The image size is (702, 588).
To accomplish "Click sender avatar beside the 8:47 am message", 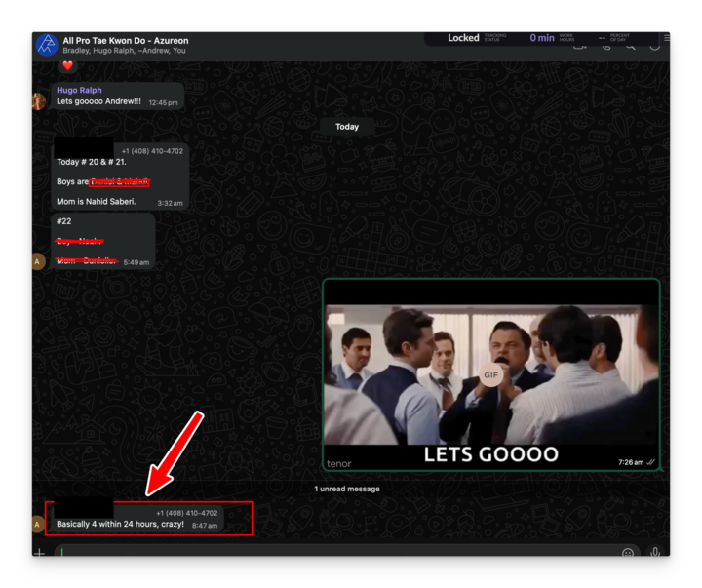I will point(39,525).
